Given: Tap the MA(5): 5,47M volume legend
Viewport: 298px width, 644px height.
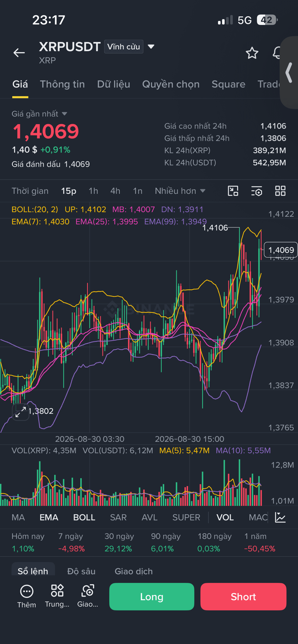Looking at the screenshot, I should (x=184, y=451).
